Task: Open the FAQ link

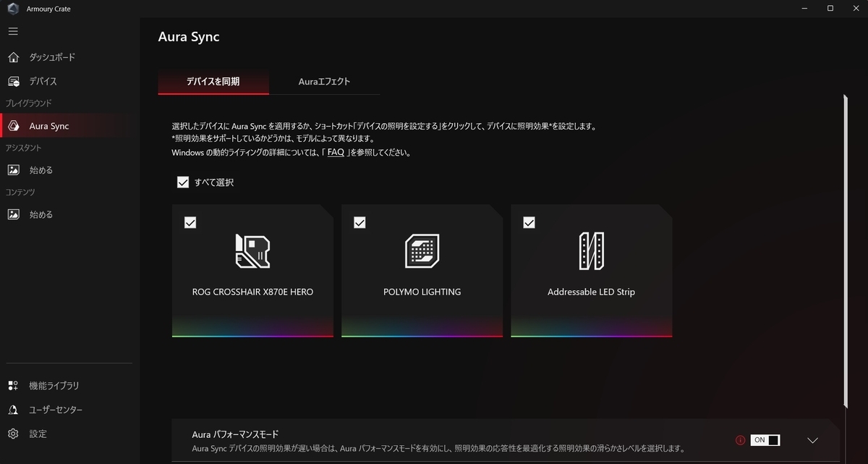Action: pos(336,153)
